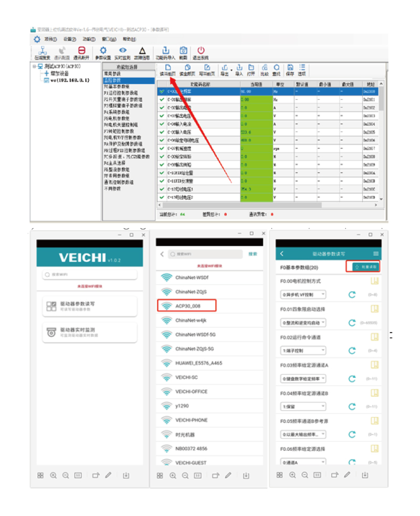Screen dimensions: 420x516
Task: Click the batch read button beside F0基本参数组(20)
Action: tap(365, 267)
